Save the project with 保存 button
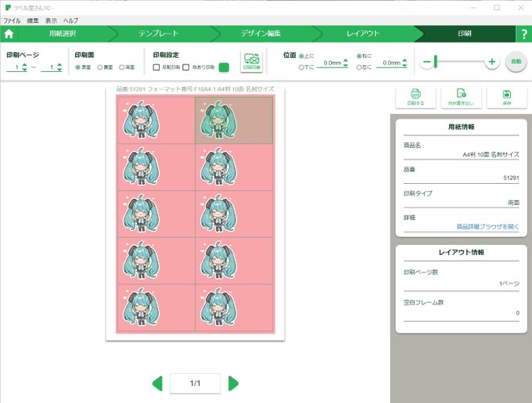 tap(506, 97)
